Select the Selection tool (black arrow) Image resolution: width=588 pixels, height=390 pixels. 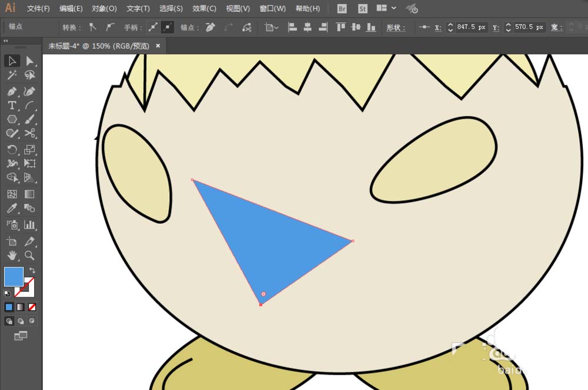(x=12, y=60)
